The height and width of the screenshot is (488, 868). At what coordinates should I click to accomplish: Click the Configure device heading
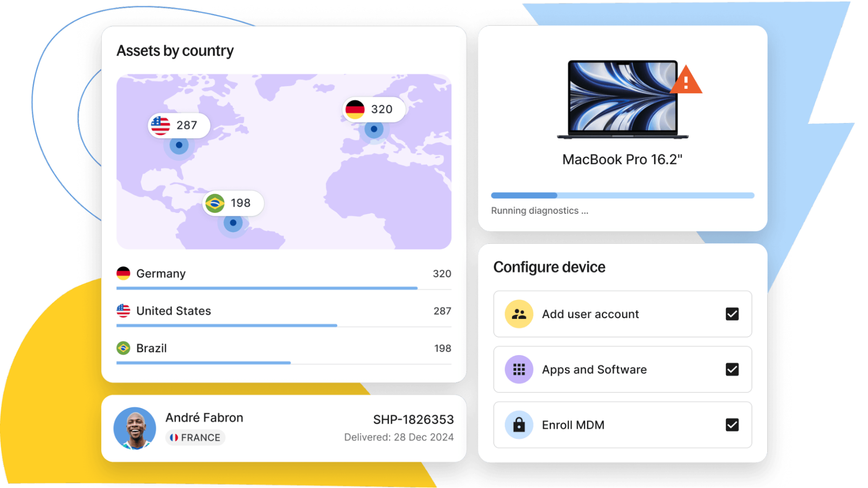(x=549, y=267)
